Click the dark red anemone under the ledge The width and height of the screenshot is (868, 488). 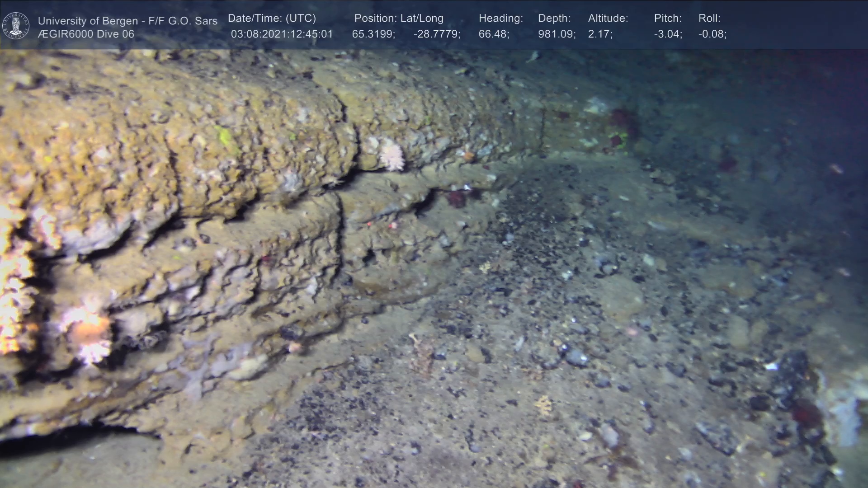457,199
